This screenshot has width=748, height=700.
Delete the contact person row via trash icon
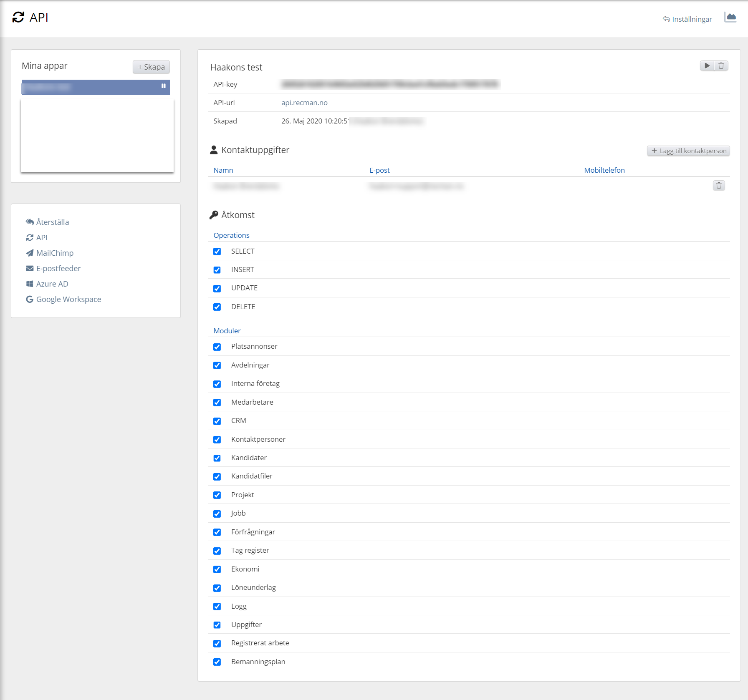pyautogui.click(x=718, y=186)
